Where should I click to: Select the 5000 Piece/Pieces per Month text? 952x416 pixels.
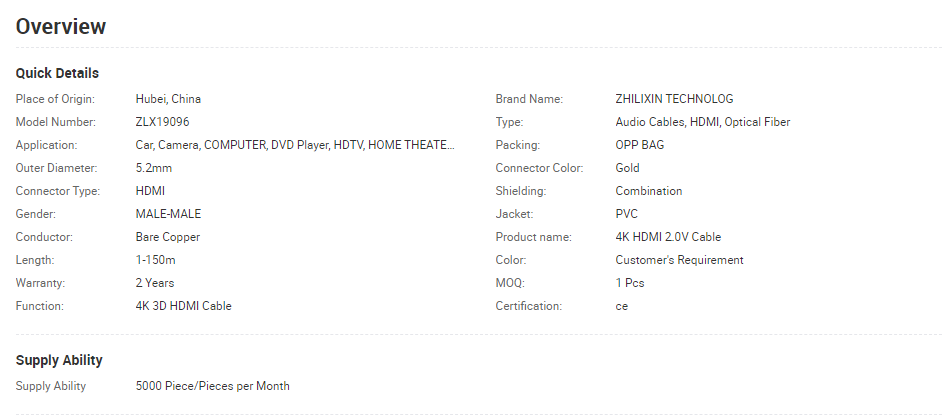coord(212,386)
